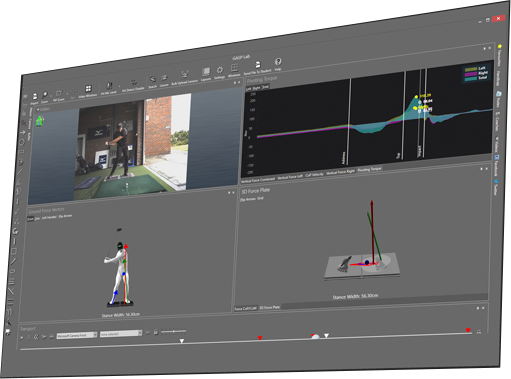Screen dimensions: 511x379
Task: Close the 3D Force Plate panel
Action: 487,169
